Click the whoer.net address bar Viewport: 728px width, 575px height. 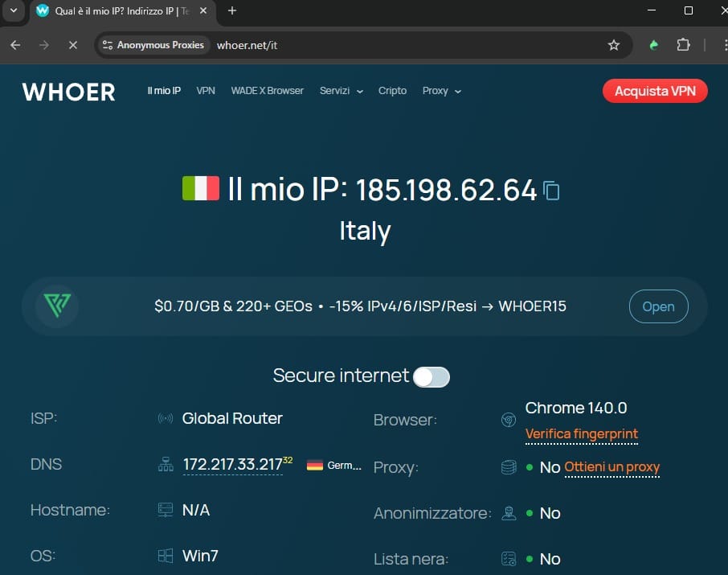tap(249, 45)
